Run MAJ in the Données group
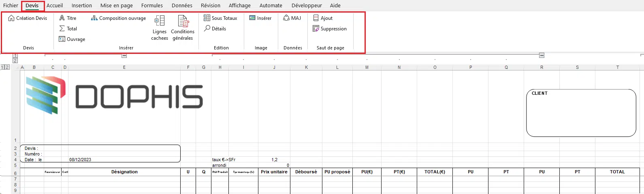644x194 pixels. pyautogui.click(x=292, y=18)
